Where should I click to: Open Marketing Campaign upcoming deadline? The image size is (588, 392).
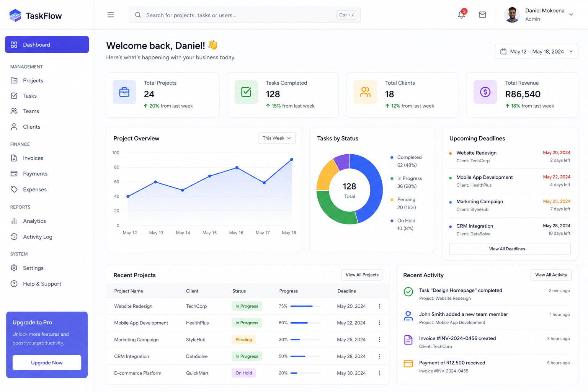[x=510, y=205]
